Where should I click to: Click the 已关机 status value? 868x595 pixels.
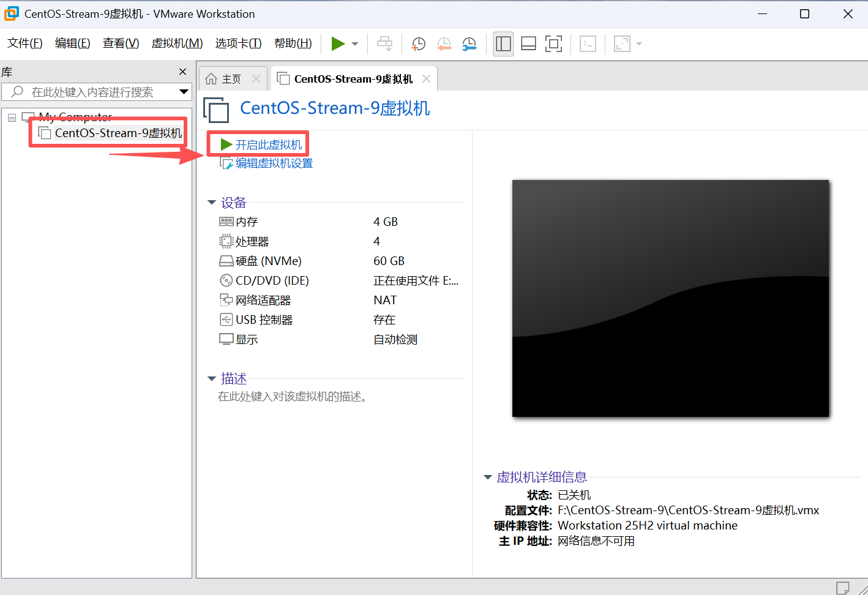(574, 495)
